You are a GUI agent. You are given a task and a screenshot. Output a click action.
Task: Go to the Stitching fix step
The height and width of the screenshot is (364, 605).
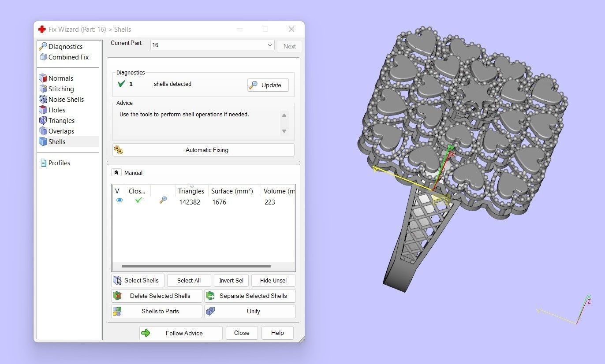pyautogui.click(x=56, y=89)
